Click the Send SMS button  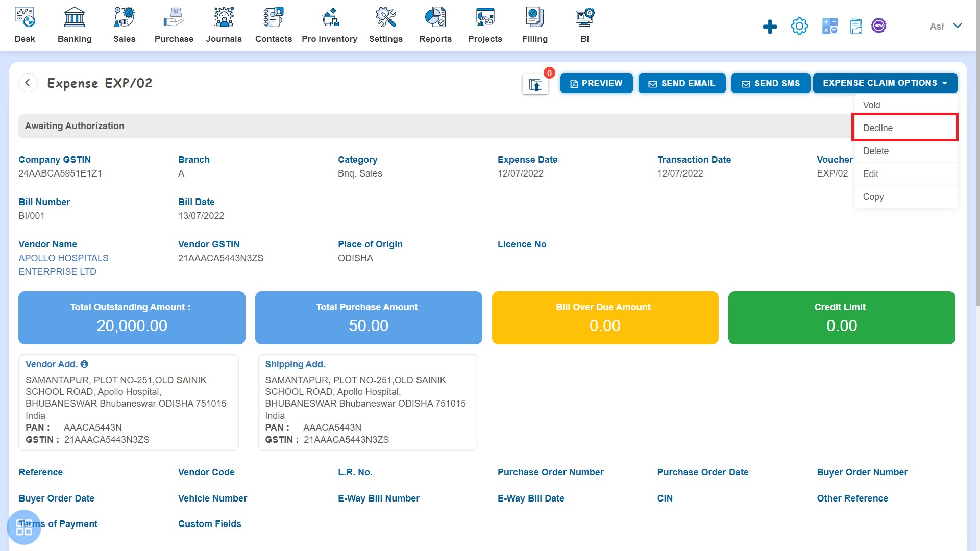pyautogui.click(x=771, y=84)
